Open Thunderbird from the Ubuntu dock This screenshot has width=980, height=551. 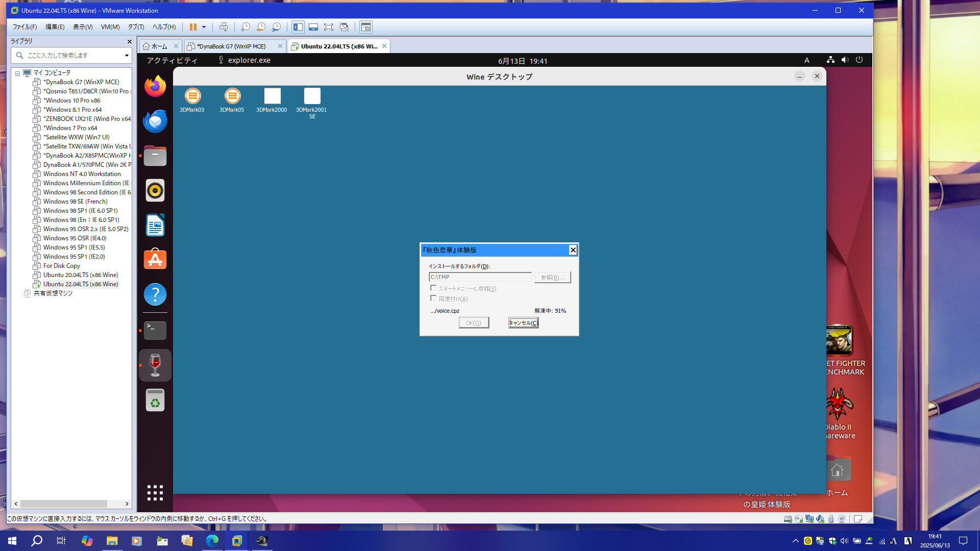point(155,121)
